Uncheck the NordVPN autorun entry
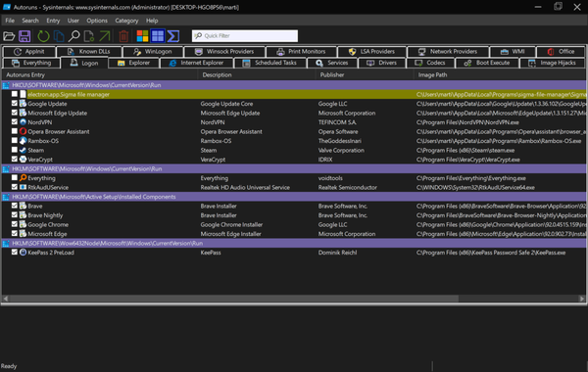 click(15, 121)
